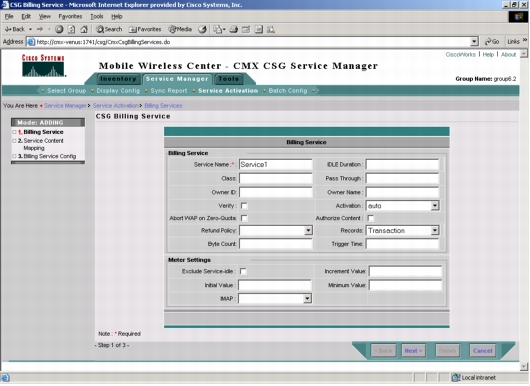
Task: Check box beside step 2 Service Content Mapping
Action: [x=14, y=141]
